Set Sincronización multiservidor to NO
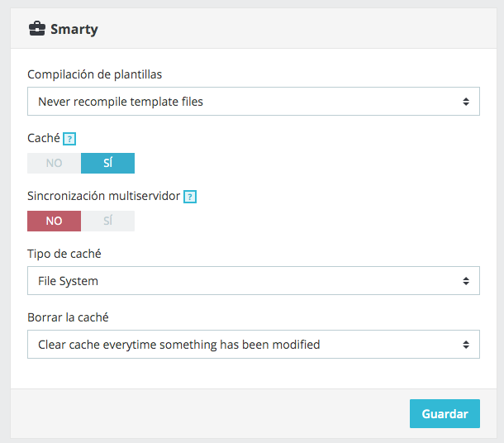This screenshot has height=443, width=504. 54,221
